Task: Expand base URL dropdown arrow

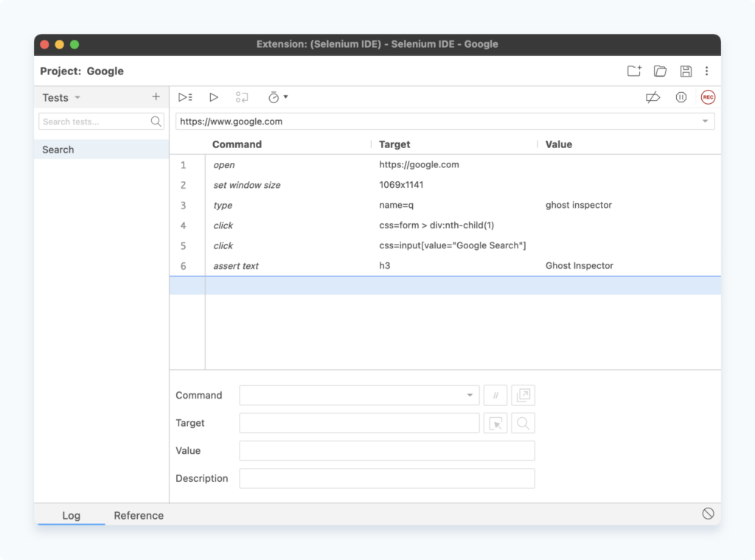Action: click(705, 122)
